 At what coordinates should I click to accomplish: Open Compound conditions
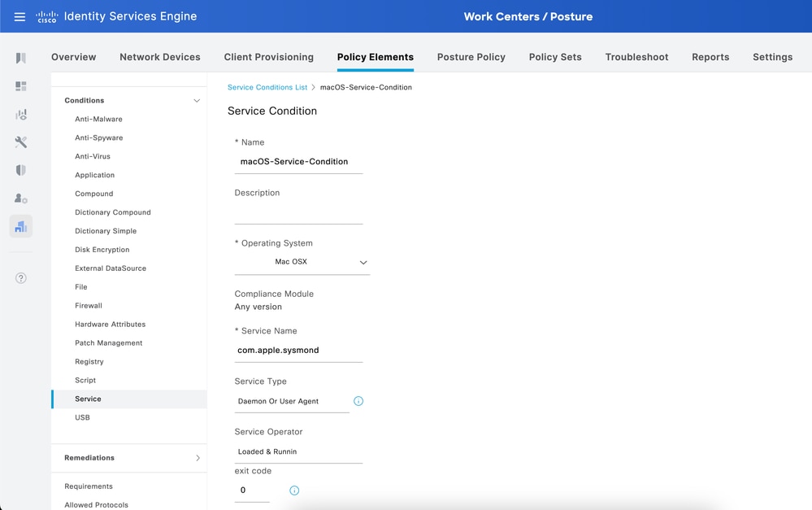pyautogui.click(x=93, y=194)
